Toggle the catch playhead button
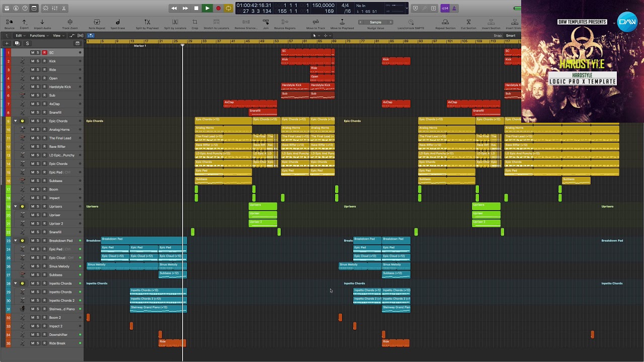Viewport: 644px width, 362px height. pyautogui.click(x=91, y=36)
